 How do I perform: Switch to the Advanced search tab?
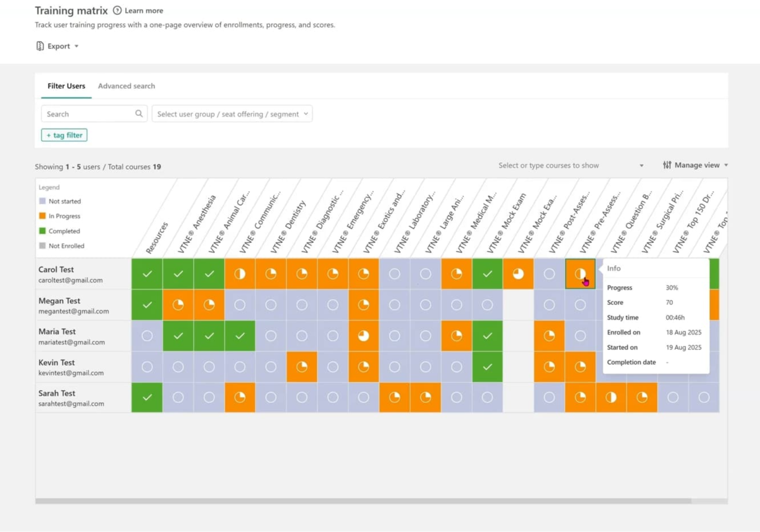coord(126,86)
